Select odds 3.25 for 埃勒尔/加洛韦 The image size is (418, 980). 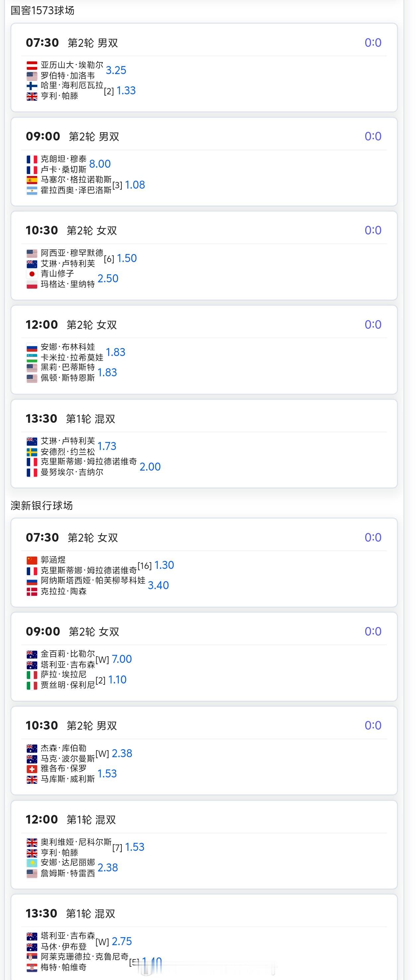116,70
